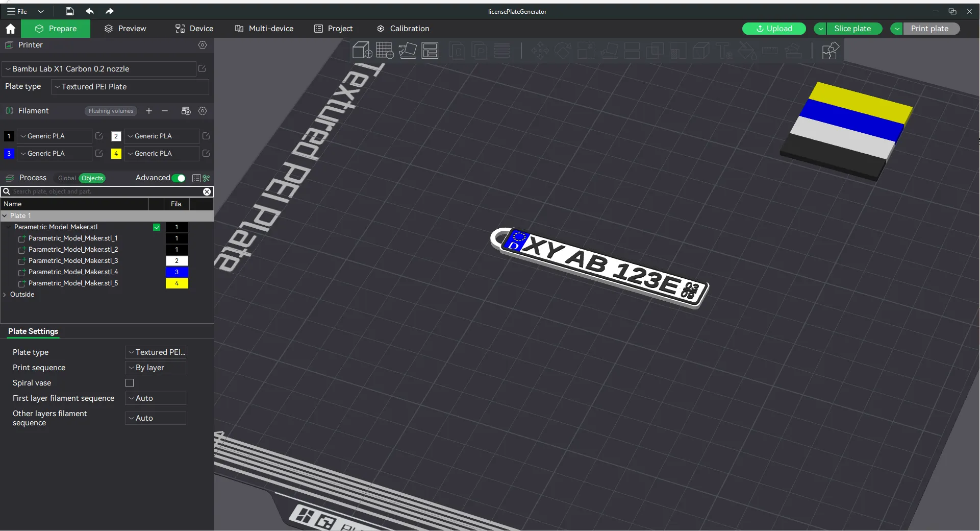Open the Assembly view puzzle icon
Image resolution: width=980 pixels, height=531 pixels.
coord(831,51)
